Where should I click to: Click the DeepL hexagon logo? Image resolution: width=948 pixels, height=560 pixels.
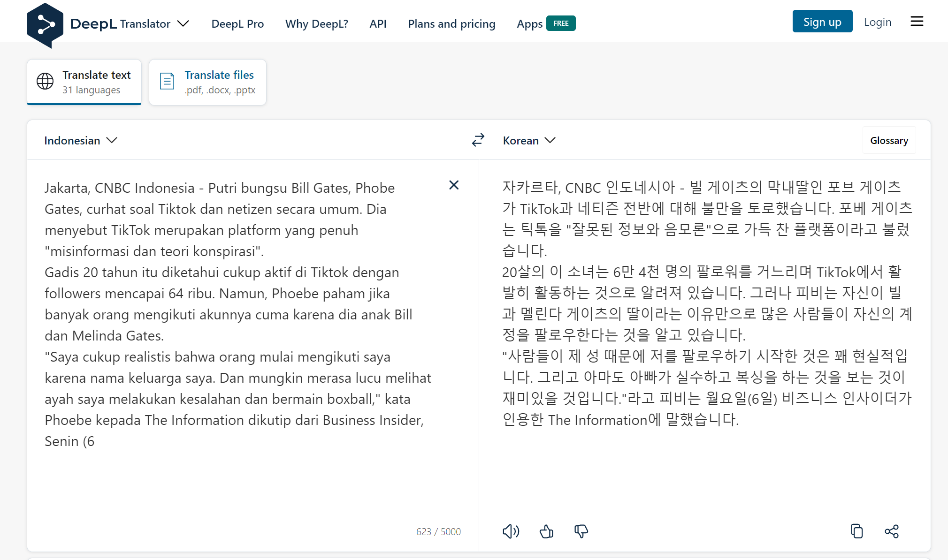[45, 24]
